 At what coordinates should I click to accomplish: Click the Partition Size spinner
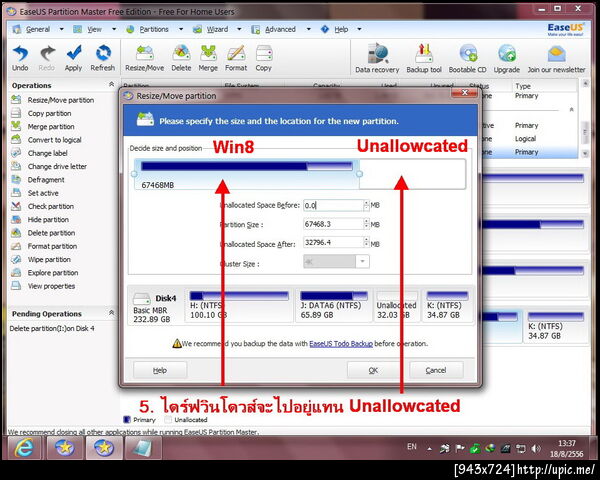(x=367, y=224)
